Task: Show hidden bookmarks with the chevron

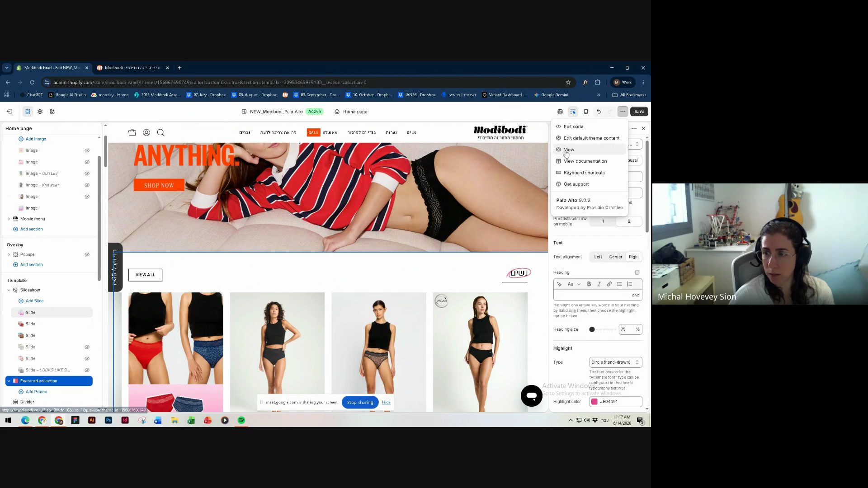Action: pos(599,95)
